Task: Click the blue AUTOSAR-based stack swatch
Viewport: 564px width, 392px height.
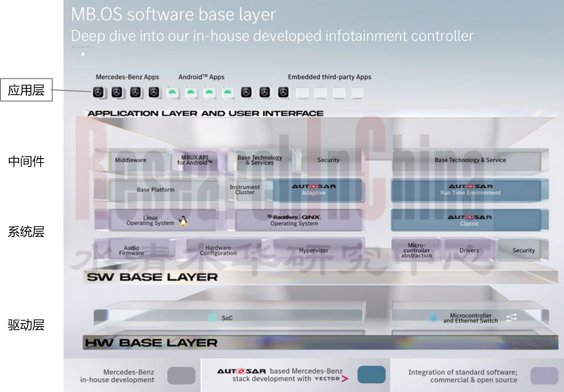Action: [371, 374]
